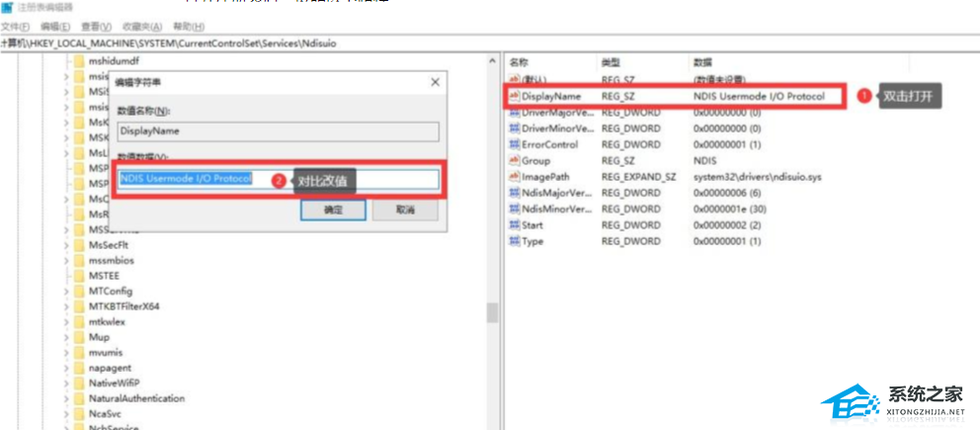Click the tree pane scrollbar up arrow
This screenshot has width=980, height=430.
tap(493, 61)
